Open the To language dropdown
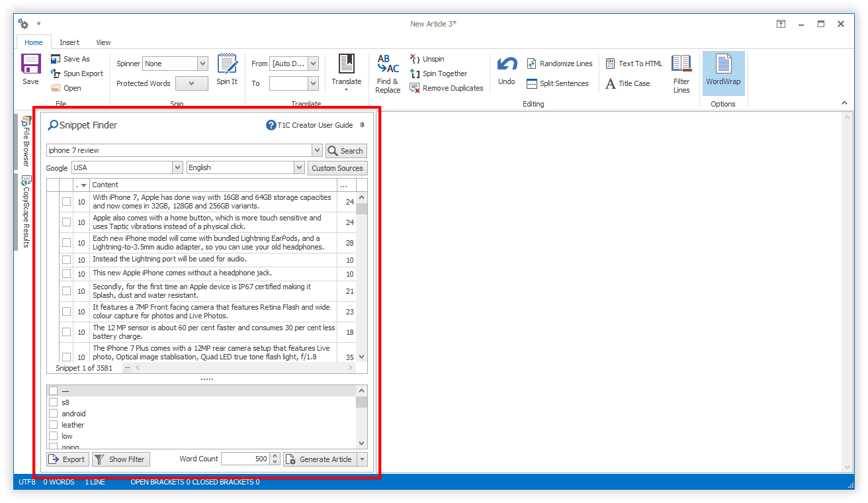 click(313, 83)
